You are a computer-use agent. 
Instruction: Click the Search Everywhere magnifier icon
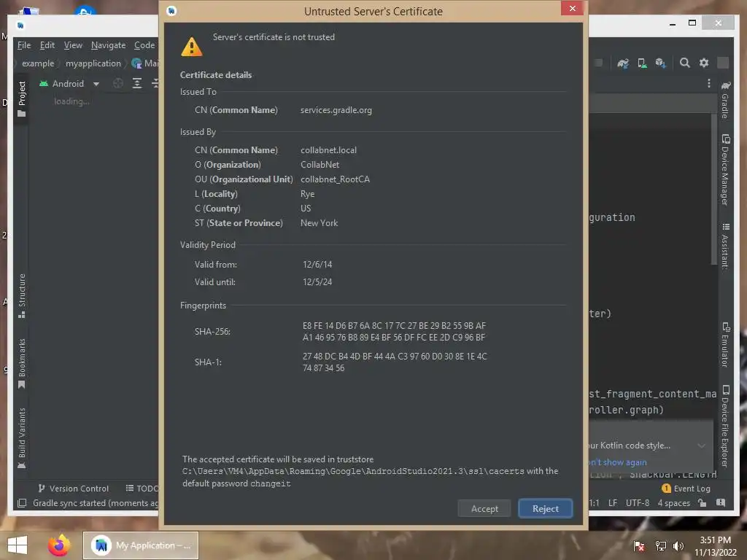click(684, 63)
